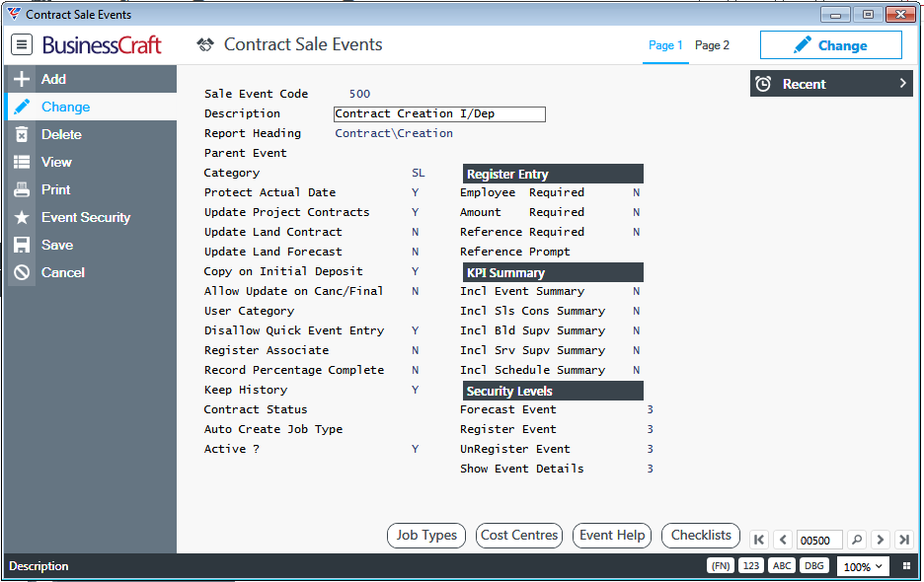Jump to the first record arrow
The height and width of the screenshot is (582, 924).
(759, 540)
